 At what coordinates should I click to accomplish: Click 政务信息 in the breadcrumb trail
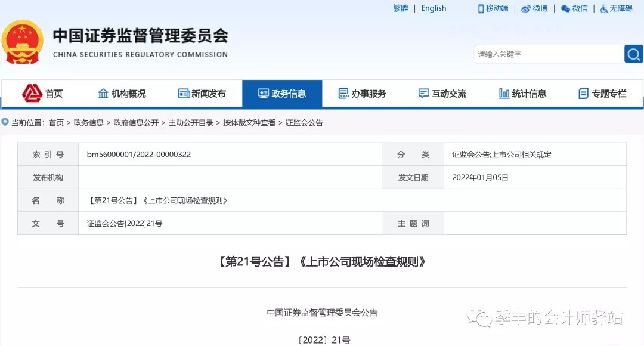[x=89, y=122]
